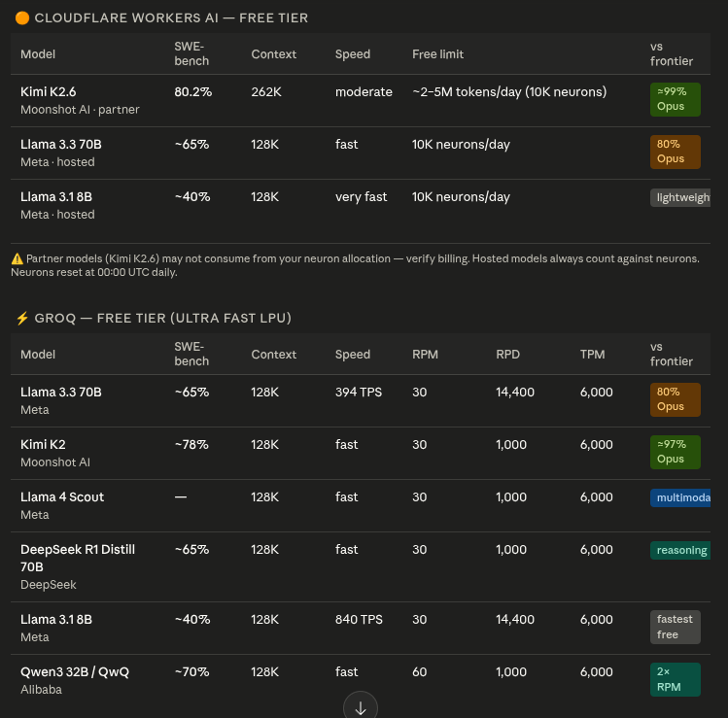The height and width of the screenshot is (718, 728).
Task: Click the lightweight badge
Action: coord(680,197)
